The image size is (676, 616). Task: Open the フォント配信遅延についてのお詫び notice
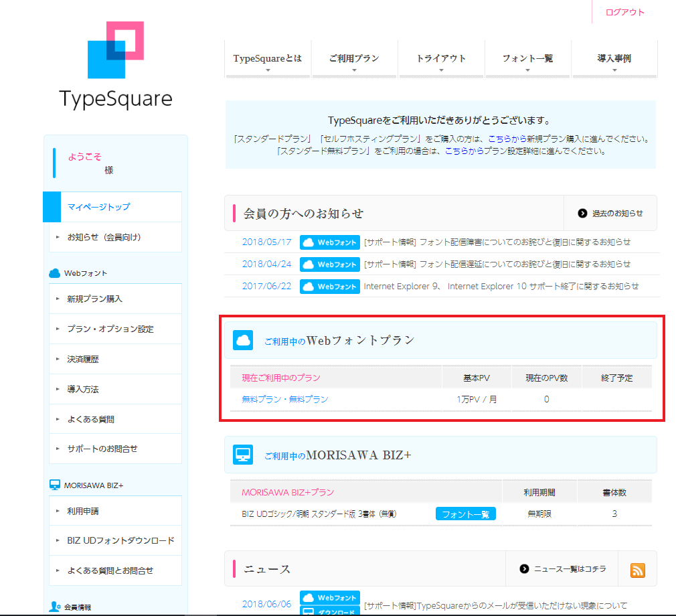(x=497, y=264)
